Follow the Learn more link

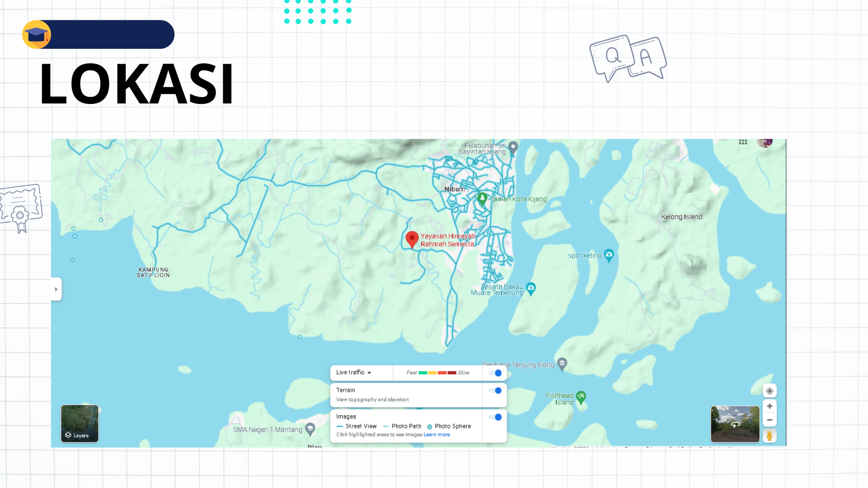tap(437, 435)
